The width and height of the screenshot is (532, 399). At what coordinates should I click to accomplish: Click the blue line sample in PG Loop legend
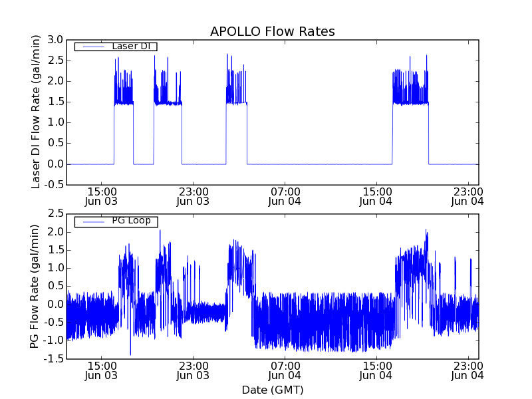coord(93,222)
